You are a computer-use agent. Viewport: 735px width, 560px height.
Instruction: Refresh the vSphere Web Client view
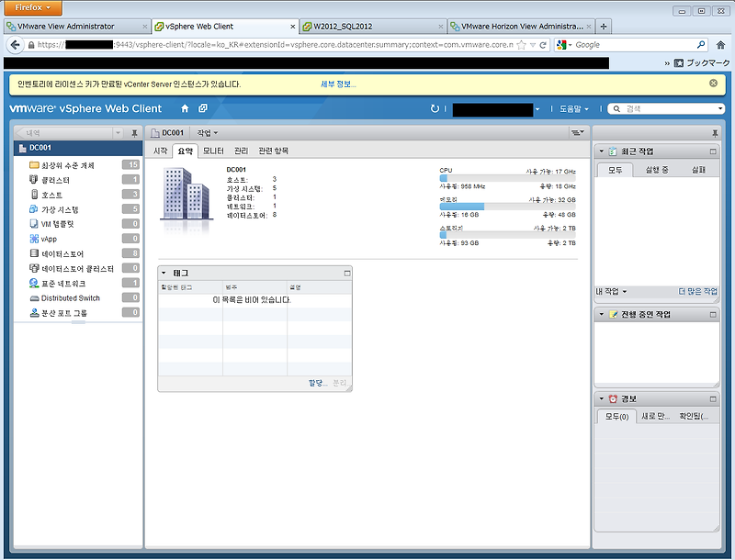pyautogui.click(x=435, y=108)
